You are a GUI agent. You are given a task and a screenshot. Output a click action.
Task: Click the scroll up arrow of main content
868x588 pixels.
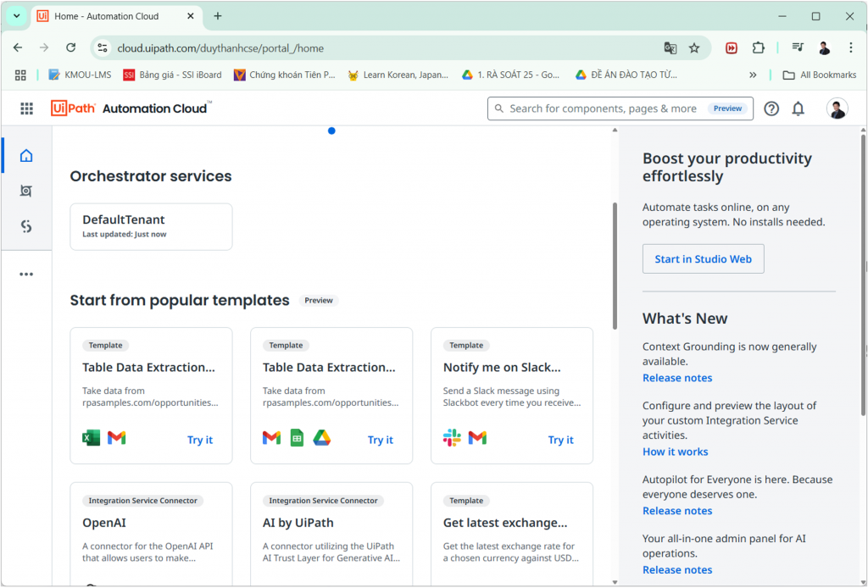615,130
